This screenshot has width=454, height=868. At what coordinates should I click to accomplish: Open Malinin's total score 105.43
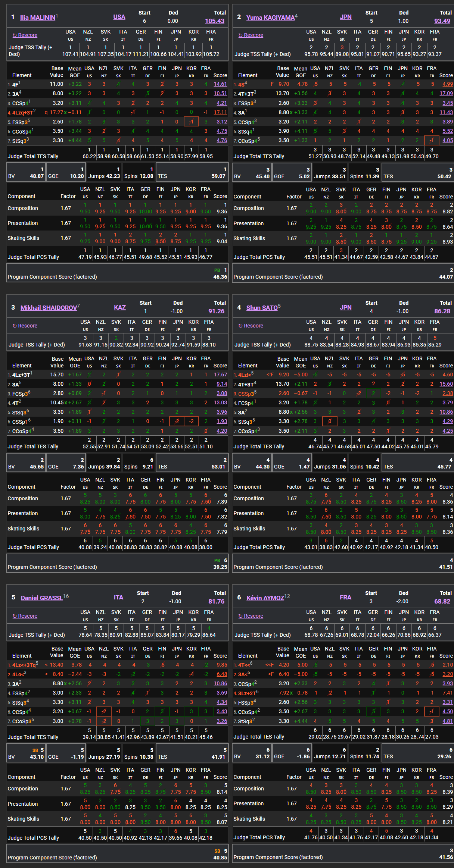(215, 21)
